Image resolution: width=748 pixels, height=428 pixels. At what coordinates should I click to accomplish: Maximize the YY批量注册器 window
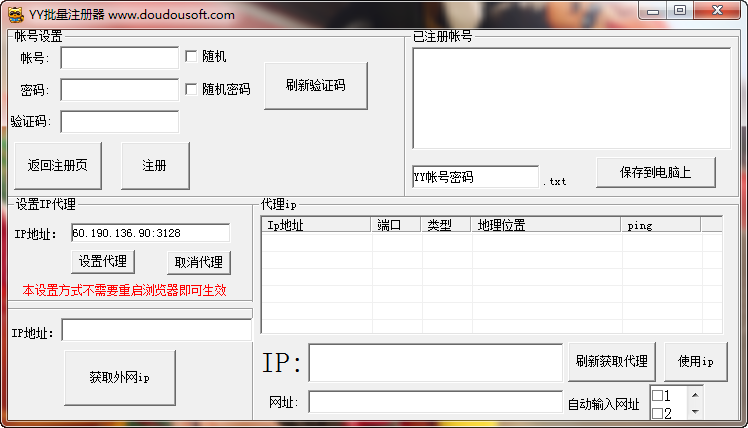[x=680, y=10]
